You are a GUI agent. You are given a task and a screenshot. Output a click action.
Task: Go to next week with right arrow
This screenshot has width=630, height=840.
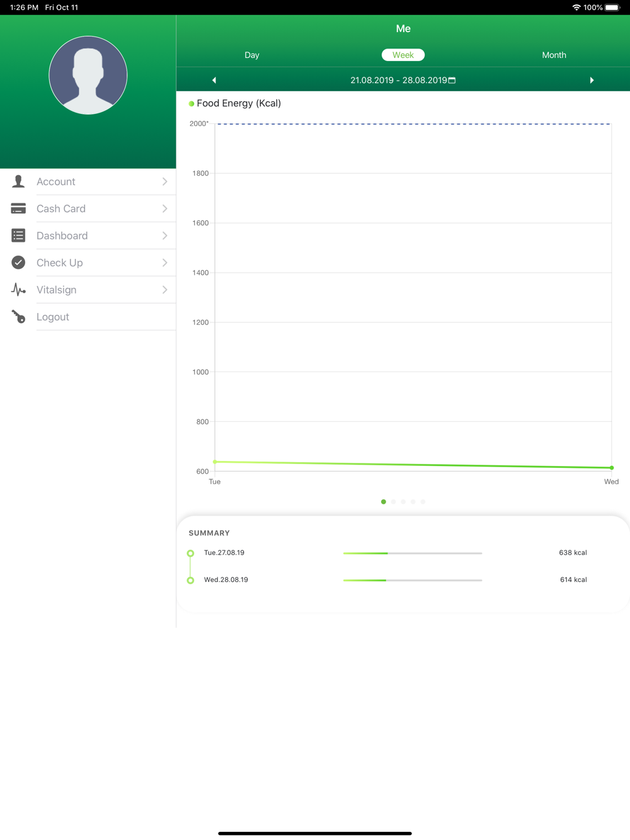[592, 80]
